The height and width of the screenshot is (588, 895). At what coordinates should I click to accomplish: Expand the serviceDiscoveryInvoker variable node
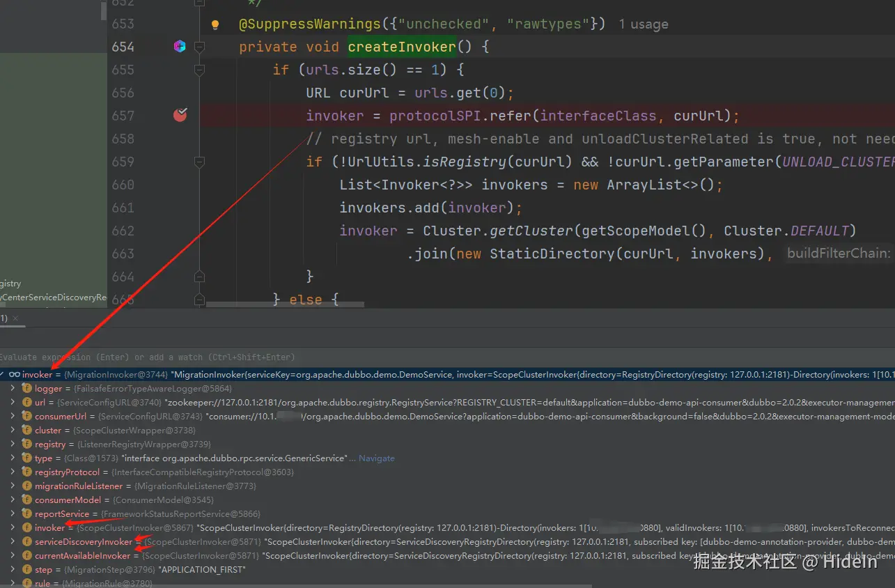coord(13,542)
